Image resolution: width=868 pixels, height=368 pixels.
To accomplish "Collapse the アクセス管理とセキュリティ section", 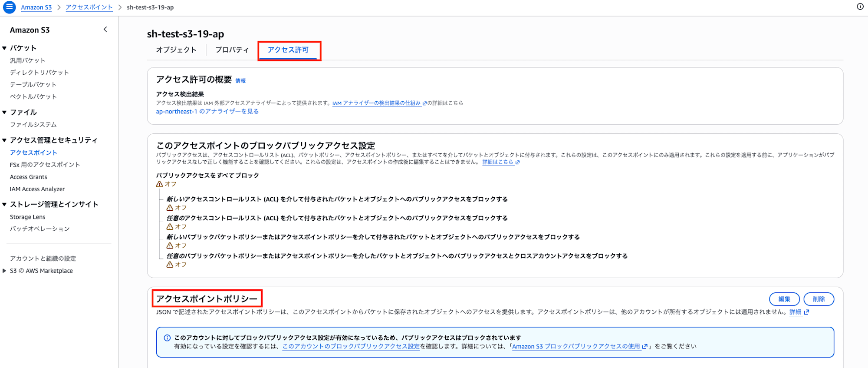I will coord(4,140).
